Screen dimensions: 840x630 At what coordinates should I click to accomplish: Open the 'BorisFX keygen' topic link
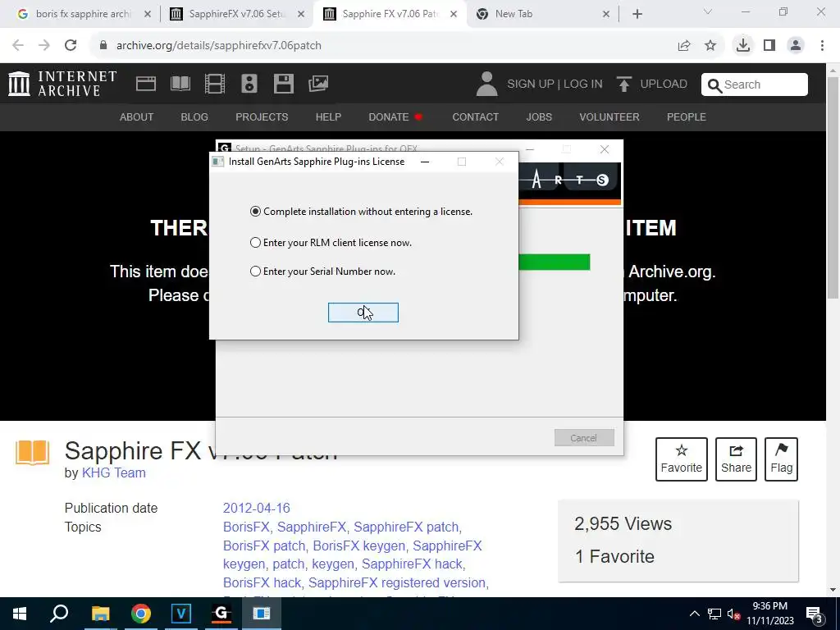coord(359,546)
